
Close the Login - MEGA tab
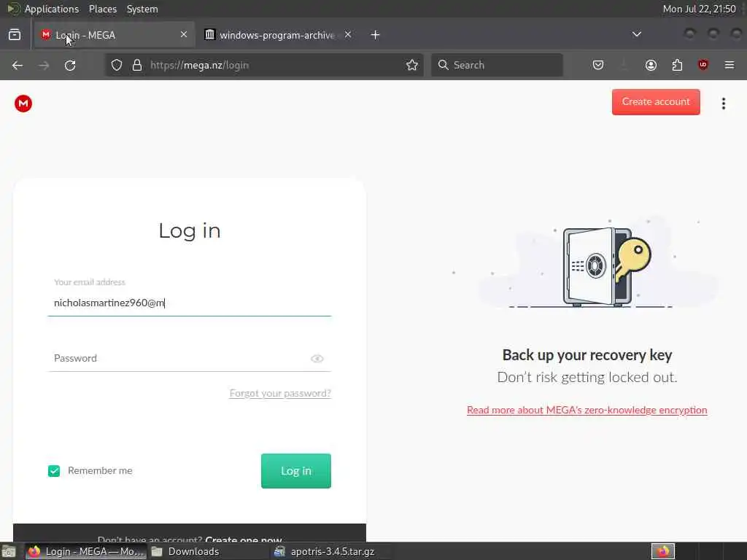tap(184, 34)
